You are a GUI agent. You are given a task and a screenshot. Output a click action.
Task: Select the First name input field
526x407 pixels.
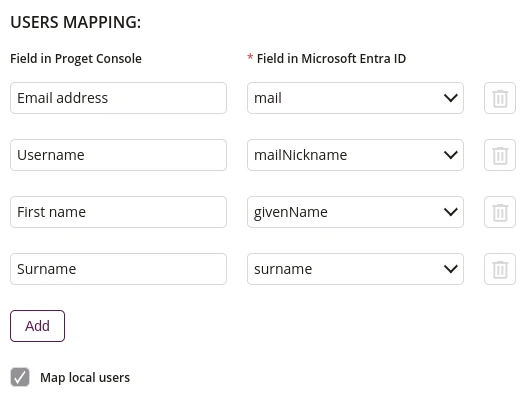click(118, 212)
